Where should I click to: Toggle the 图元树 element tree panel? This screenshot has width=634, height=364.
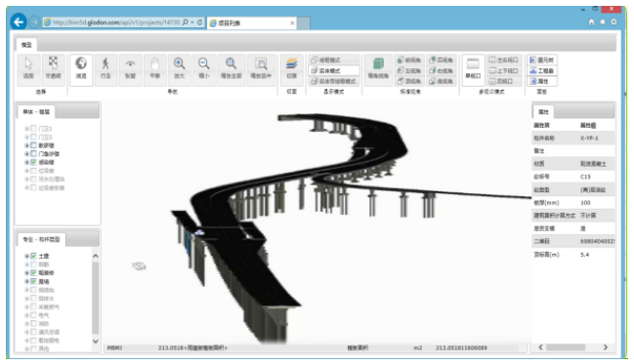tap(542, 60)
